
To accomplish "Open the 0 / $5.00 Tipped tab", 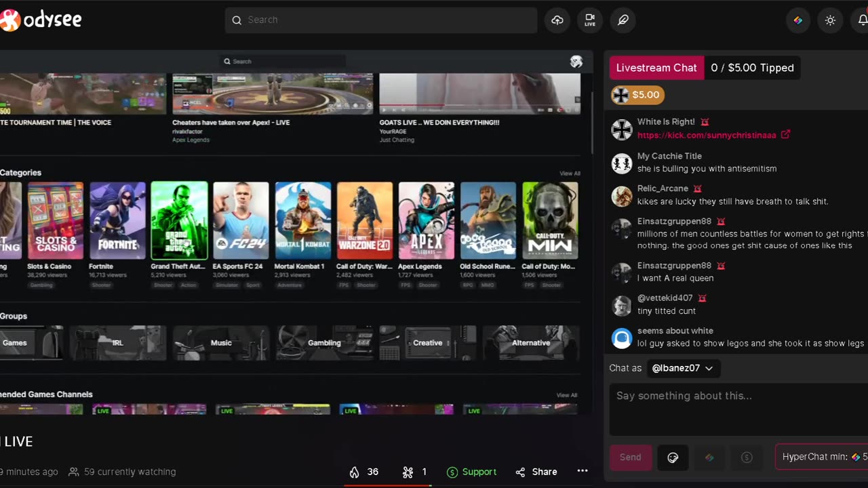I will [753, 68].
